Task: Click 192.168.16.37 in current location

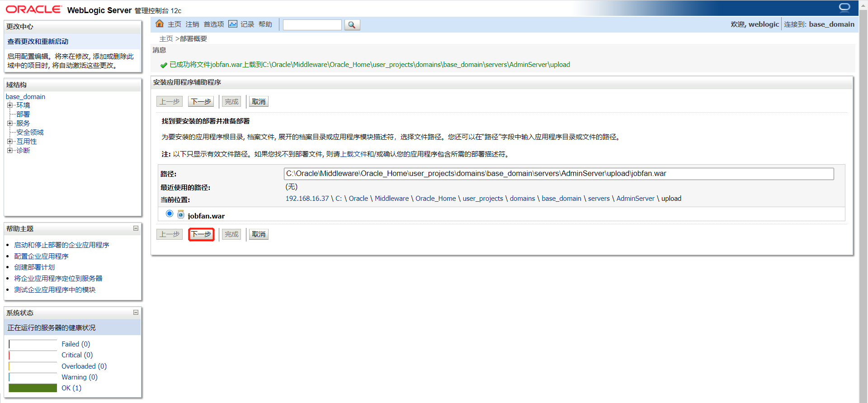Action: click(x=307, y=199)
